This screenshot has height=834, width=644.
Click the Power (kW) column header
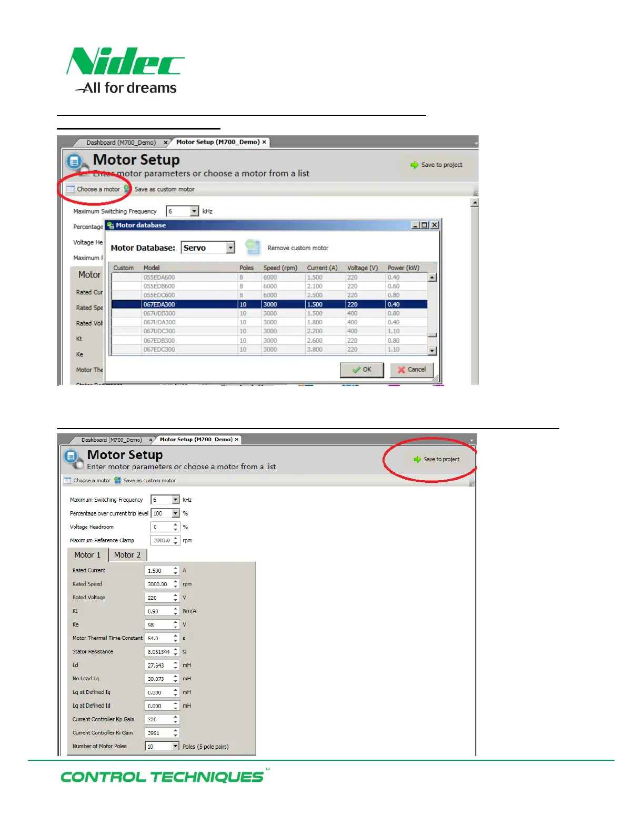pyautogui.click(x=406, y=267)
